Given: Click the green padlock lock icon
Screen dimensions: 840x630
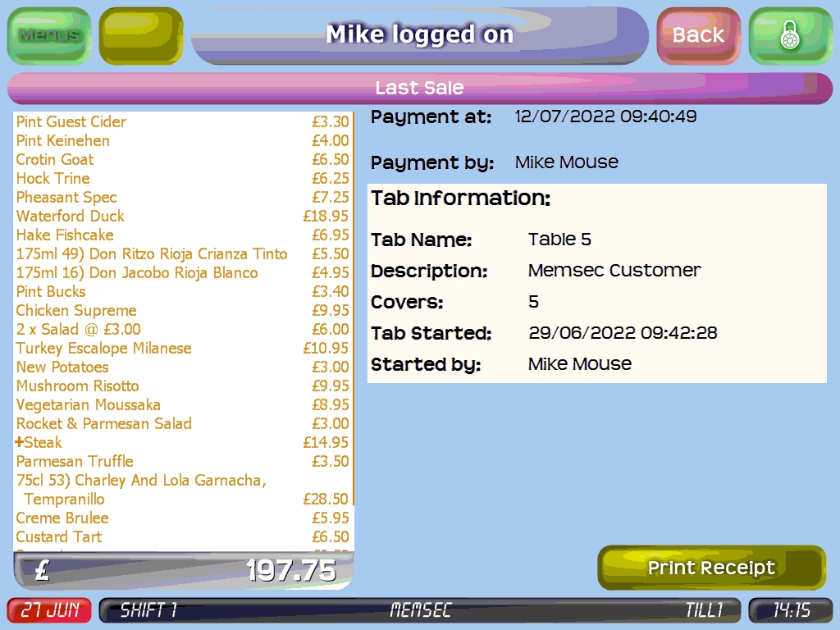Looking at the screenshot, I should point(789,36).
